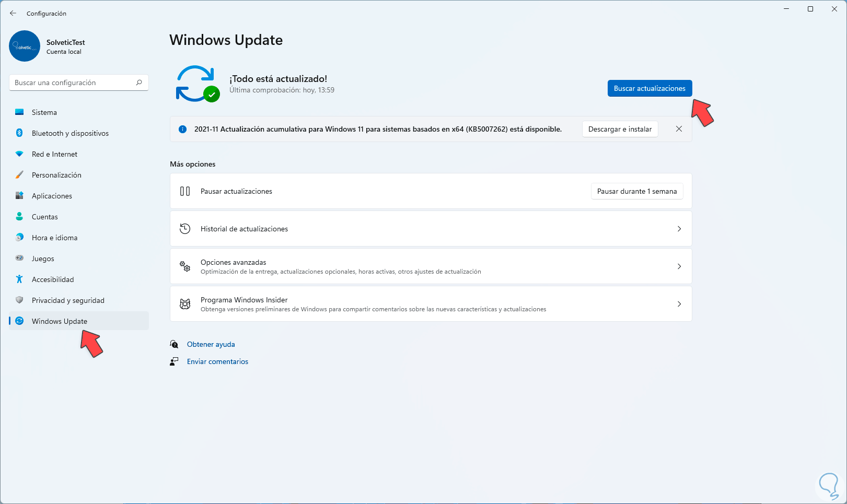Open Accesibilidad settings
Image resolution: width=847 pixels, height=504 pixels.
tap(79, 279)
